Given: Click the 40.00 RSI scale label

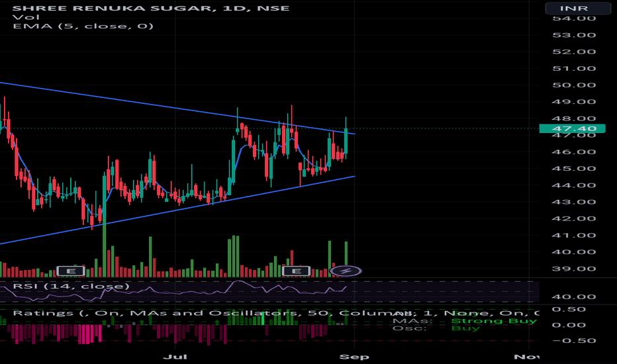Looking at the screenshot, I should click(x=574, y=296).
